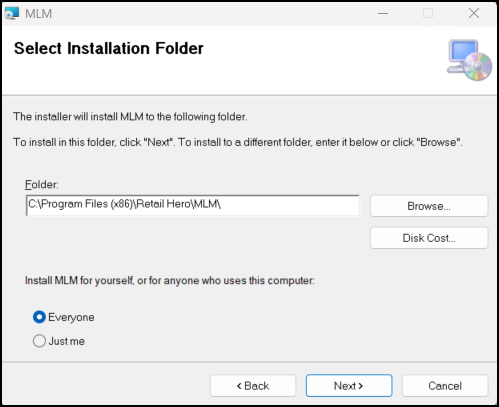Cancel the MLM installation

[x=445, y=386]
